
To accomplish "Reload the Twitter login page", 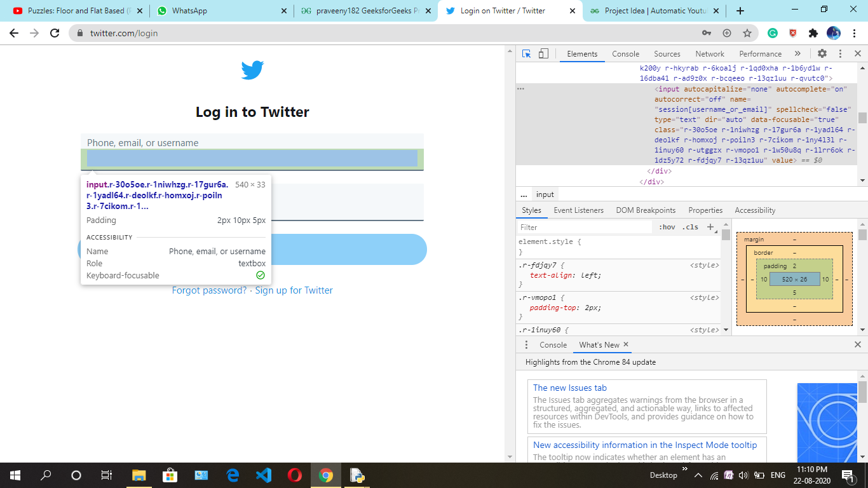I will pos(55,33).
